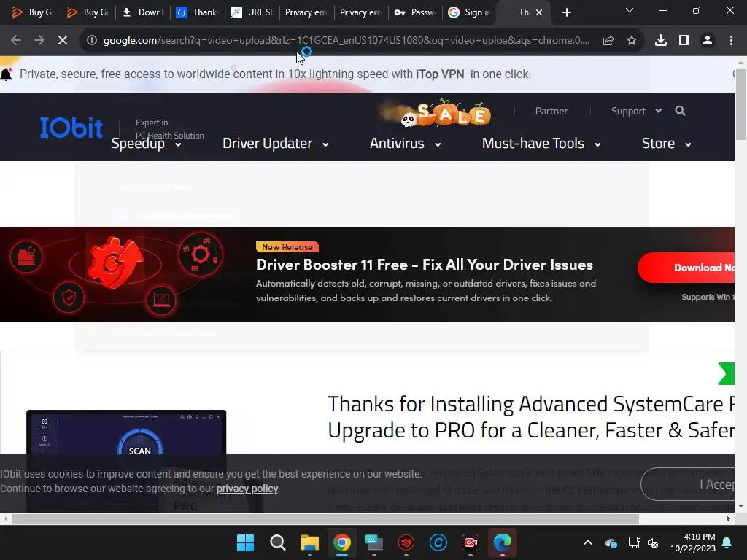Open the Windows Start menu

tap(245, 542)
